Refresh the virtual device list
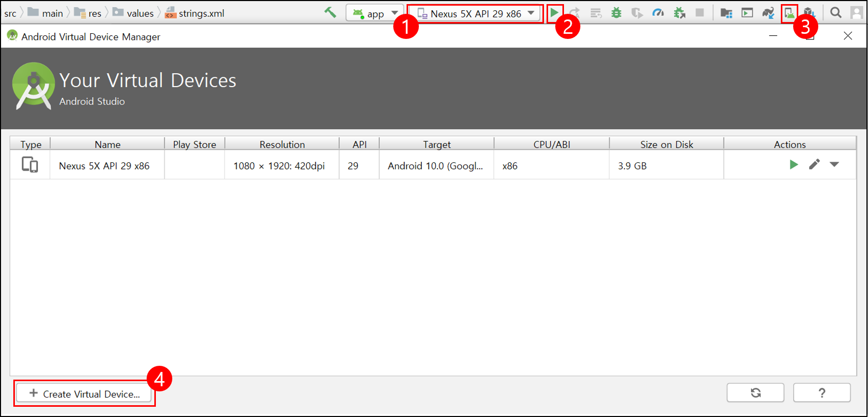Screen dimensions: 868x417 click(x=755, y=393)
